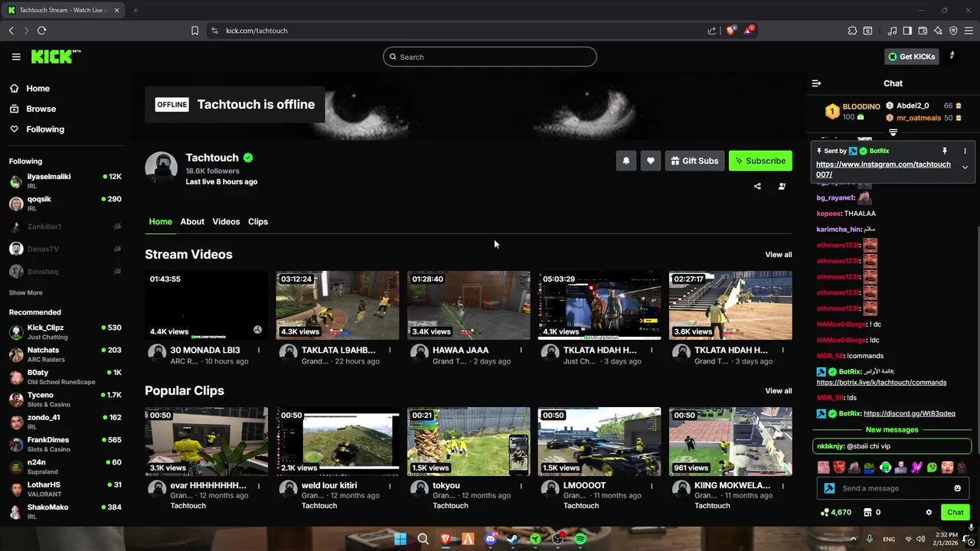Open Kick_Clipz recommended channel

click(65, 332)
